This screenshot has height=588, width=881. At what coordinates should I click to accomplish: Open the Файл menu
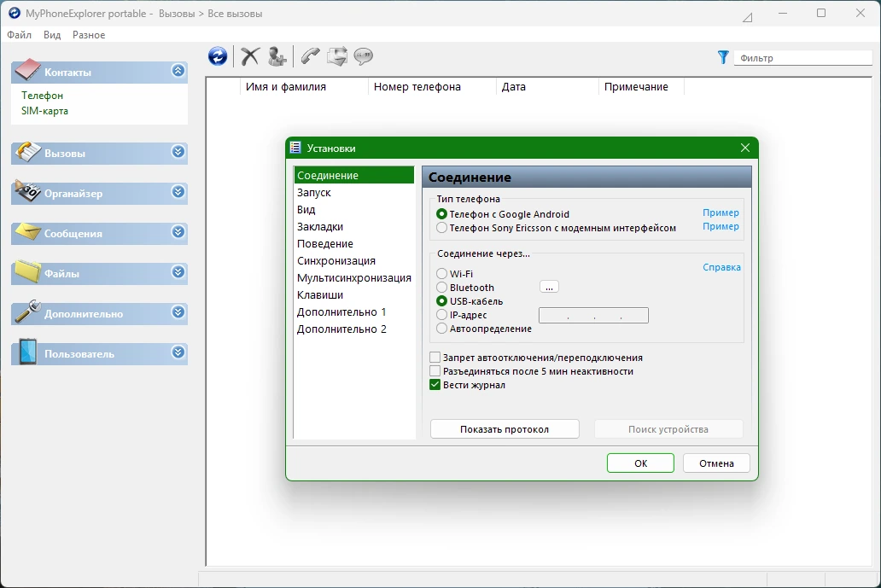click(x=19, y=35)
